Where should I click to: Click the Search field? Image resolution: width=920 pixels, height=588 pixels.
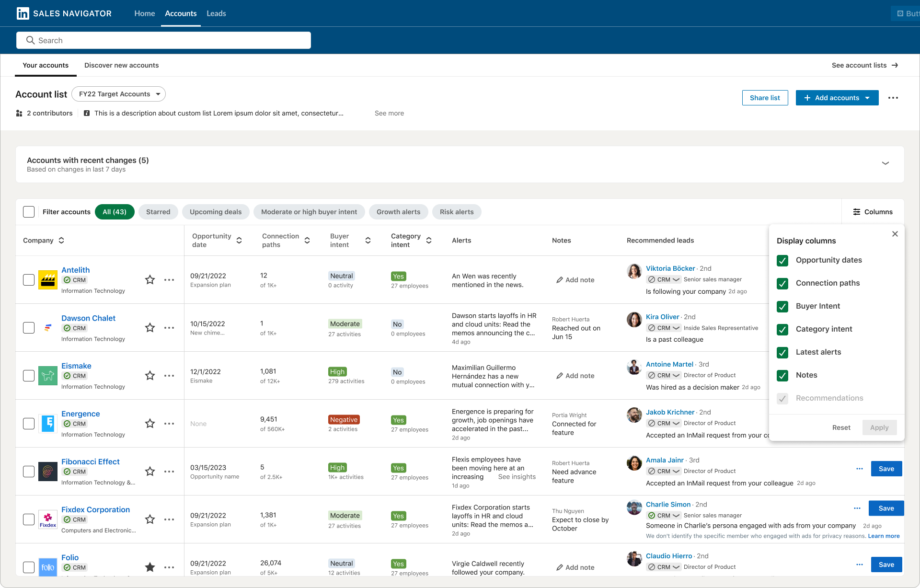click(163, 40)
